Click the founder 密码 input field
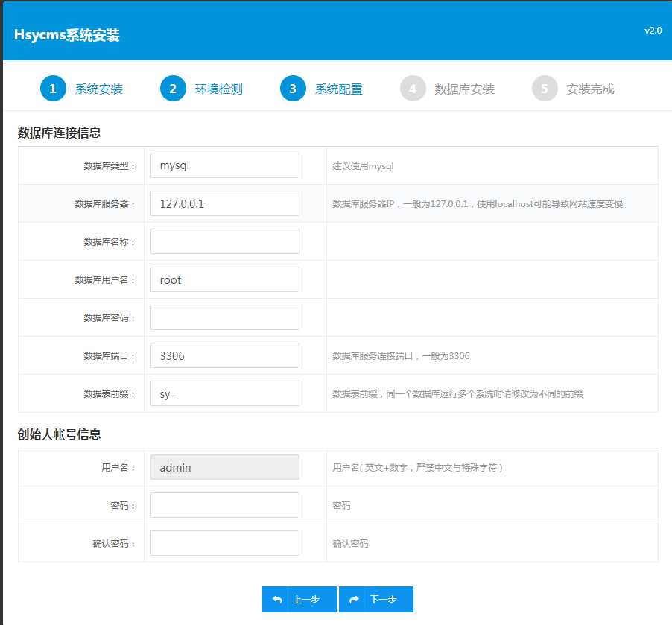Viewport: 672px width, 625px height. coord(224,505)
